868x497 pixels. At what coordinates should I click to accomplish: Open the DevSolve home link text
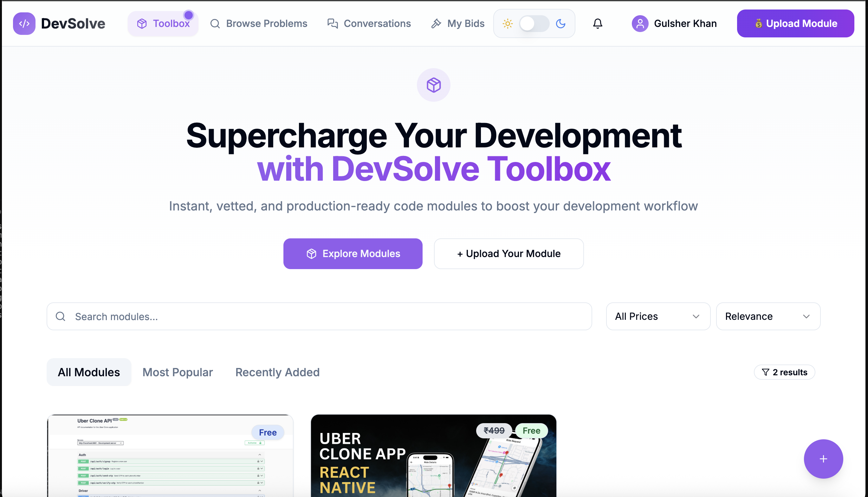(x=73, y=23)
